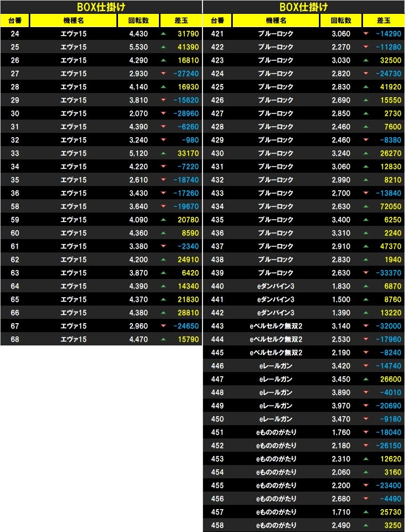Select the 差玉 value -980
This screenshot has height=532, width=405.
coord(190,140)
